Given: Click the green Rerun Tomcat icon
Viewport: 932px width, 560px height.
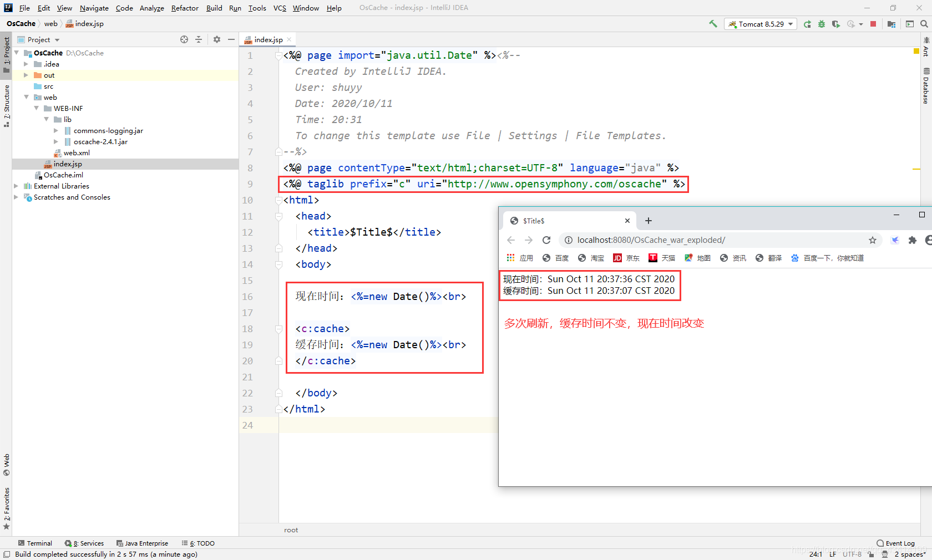Looking at the screenshot, I should pyautogui.click(x=807, y=24).
